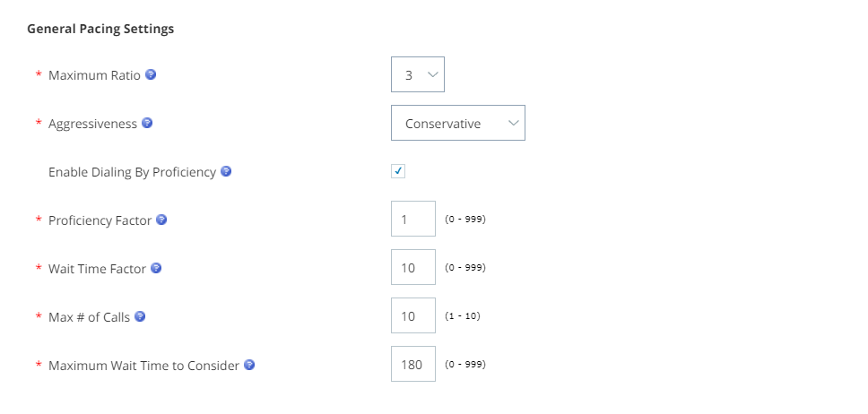Open help icon next to Maximum Ratio
The width and height of the screenshot is (868, 414).
click(x=151, y=74)
